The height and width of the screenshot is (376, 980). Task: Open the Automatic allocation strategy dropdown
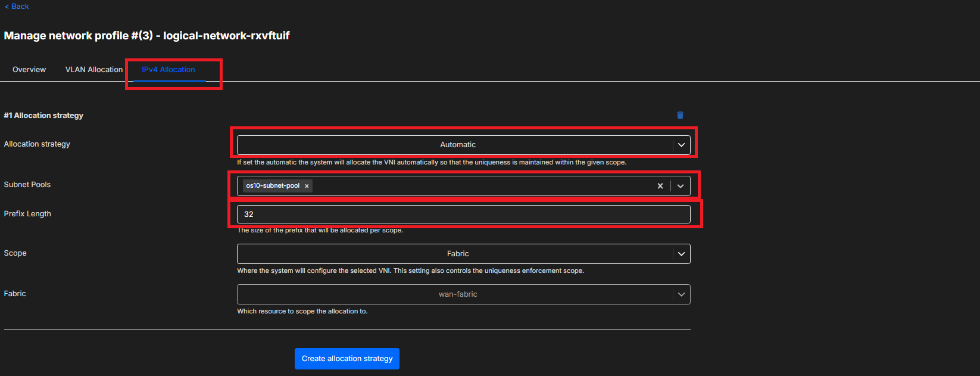(457, 145)
